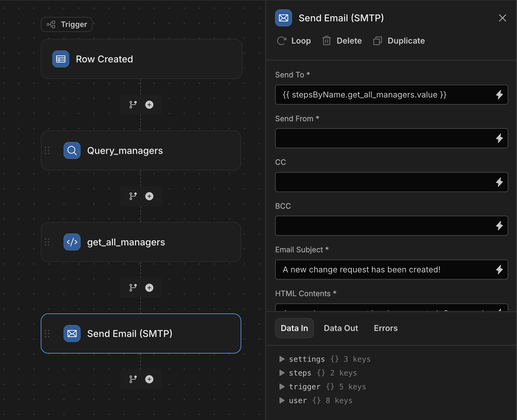Open bindings for CC field
The width and height of the screenshot is (517, 420).
pyautogui.click(x=499, y=182)
